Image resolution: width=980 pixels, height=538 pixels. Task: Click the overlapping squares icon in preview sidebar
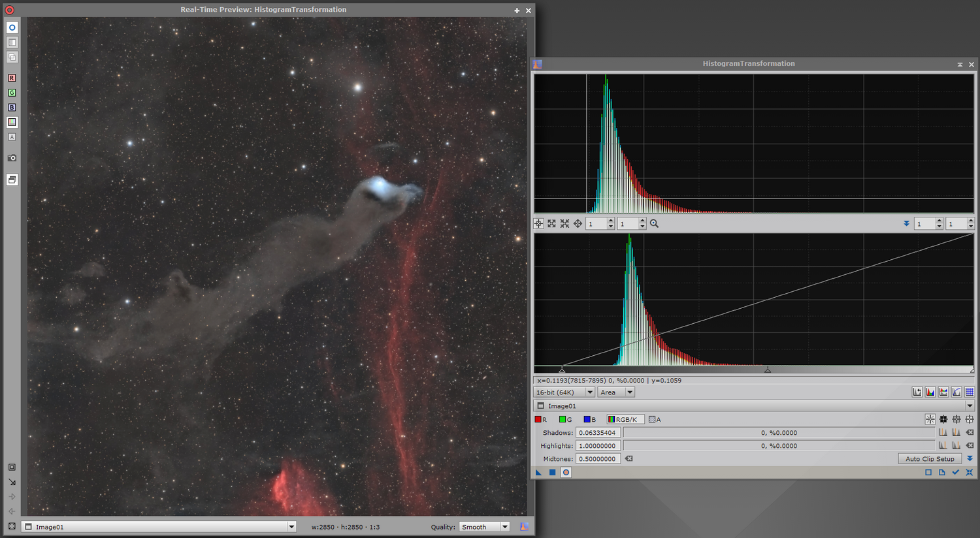click(12, 57)
